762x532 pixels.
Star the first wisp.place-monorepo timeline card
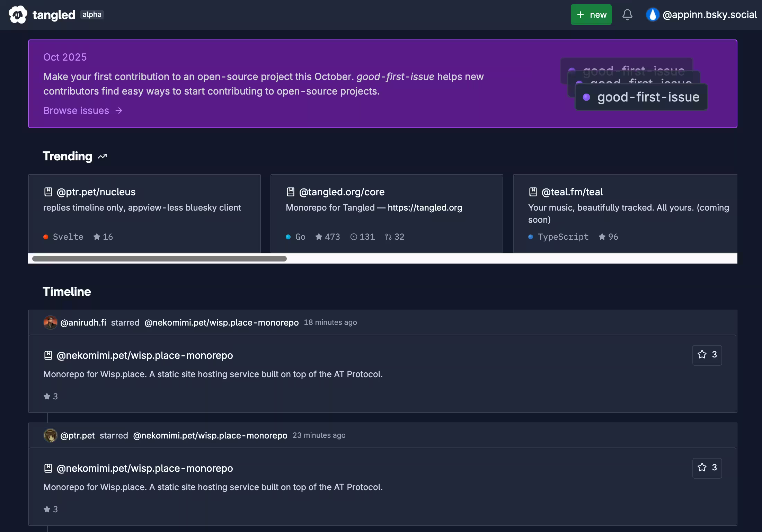(707, 355)
